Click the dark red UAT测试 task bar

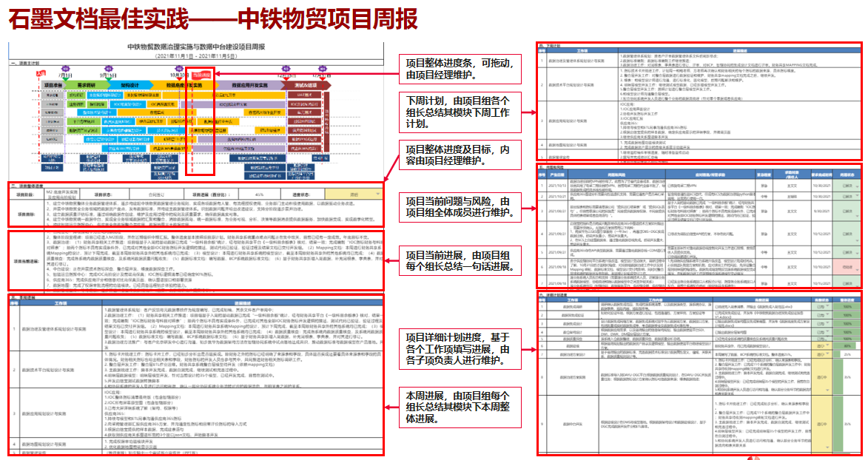[x=304, y=95]
